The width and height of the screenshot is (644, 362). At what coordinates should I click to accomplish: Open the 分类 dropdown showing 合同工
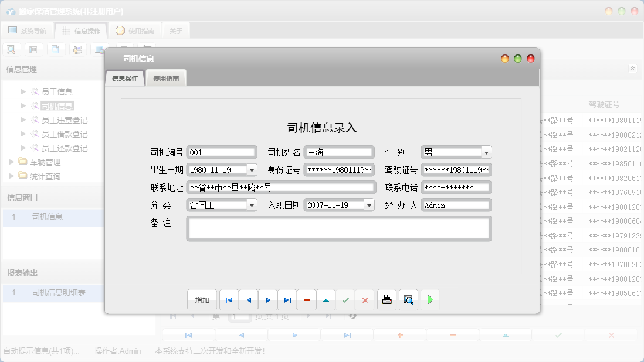(252, 204)
